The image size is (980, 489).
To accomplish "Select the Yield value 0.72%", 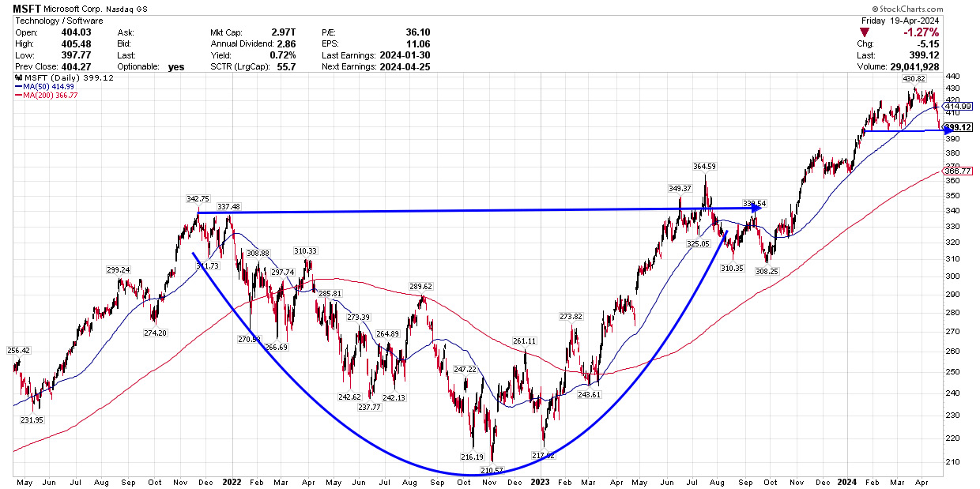I will [282, 55].
